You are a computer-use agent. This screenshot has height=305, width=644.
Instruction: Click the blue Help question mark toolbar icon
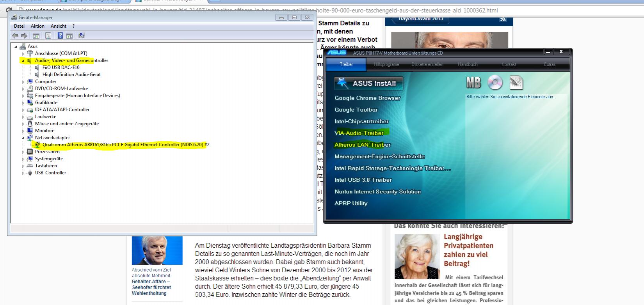pyautogui.click(x=60, y=35)
